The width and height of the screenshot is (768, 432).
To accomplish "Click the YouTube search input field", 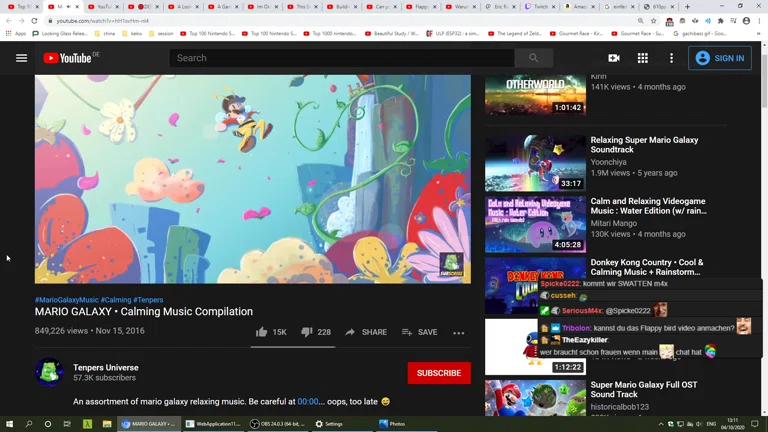I will (342, 58).
